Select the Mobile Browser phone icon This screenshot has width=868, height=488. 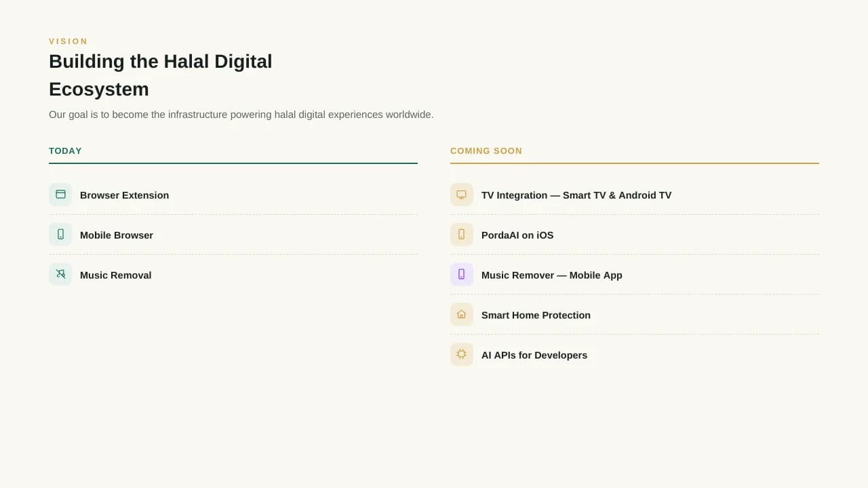[60, 235]
